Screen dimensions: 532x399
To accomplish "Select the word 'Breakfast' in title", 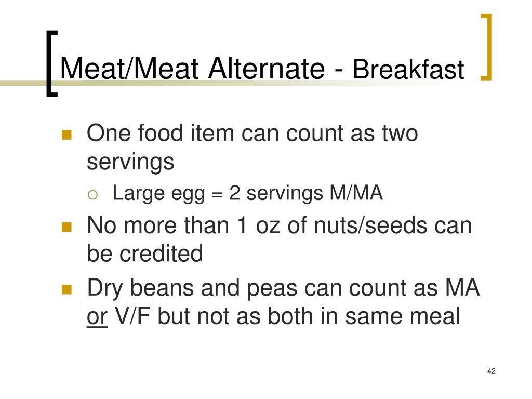I will (408, 70).
